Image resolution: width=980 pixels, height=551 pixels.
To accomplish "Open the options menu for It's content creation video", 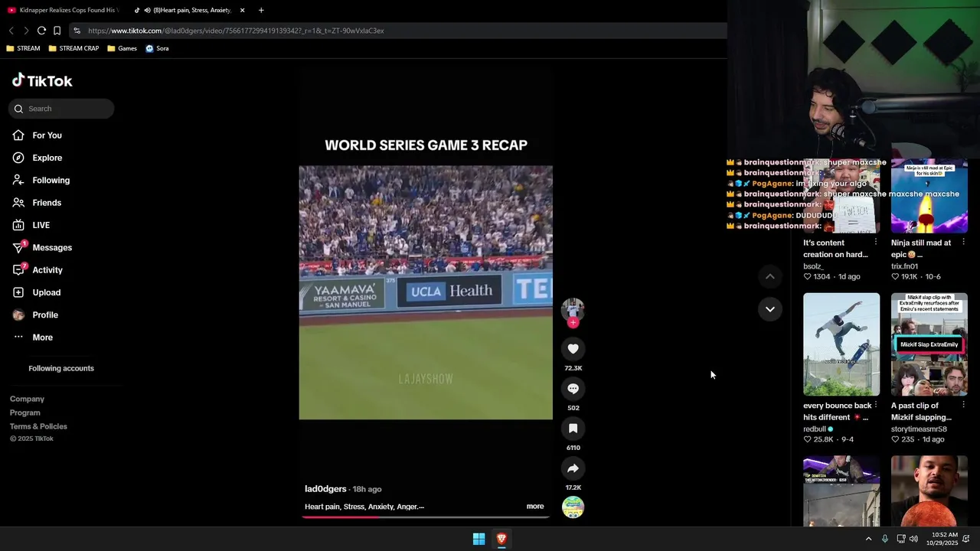I will pos(876,242).
